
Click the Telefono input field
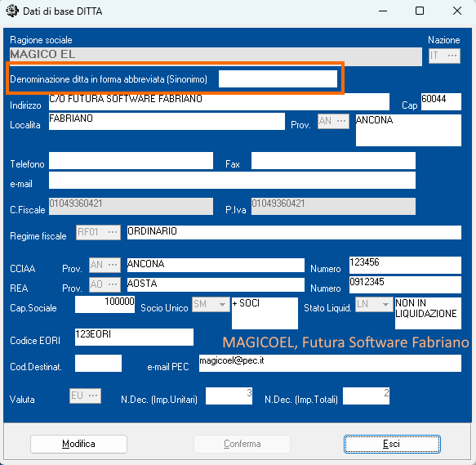point(131,161)
